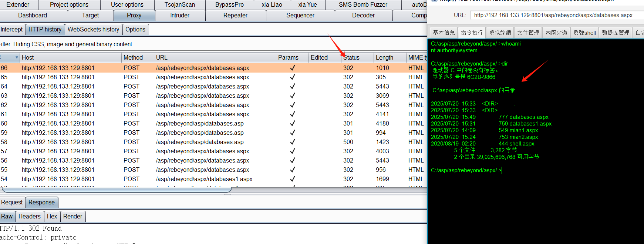Open the Sequencer tab

tap(300, 15)
